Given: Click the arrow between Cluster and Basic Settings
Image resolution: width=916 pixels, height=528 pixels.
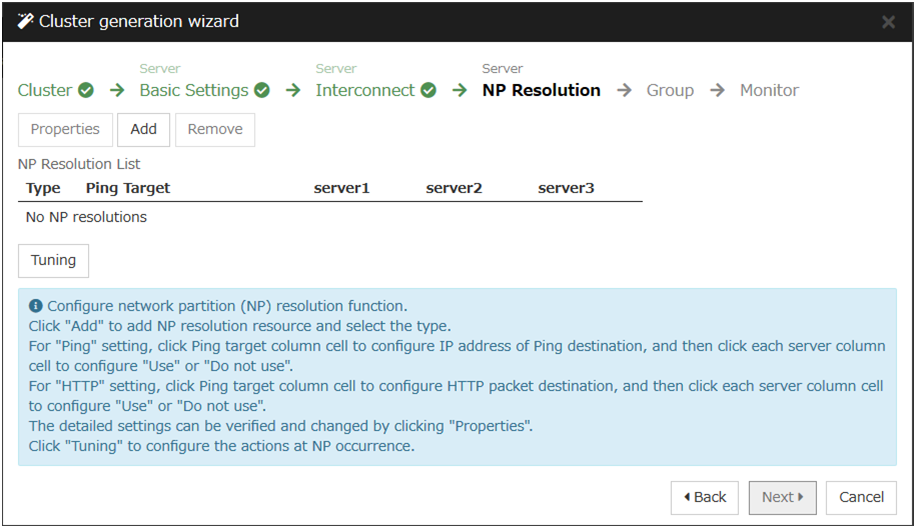Looking at the screenshot, I should pos(117,90).
